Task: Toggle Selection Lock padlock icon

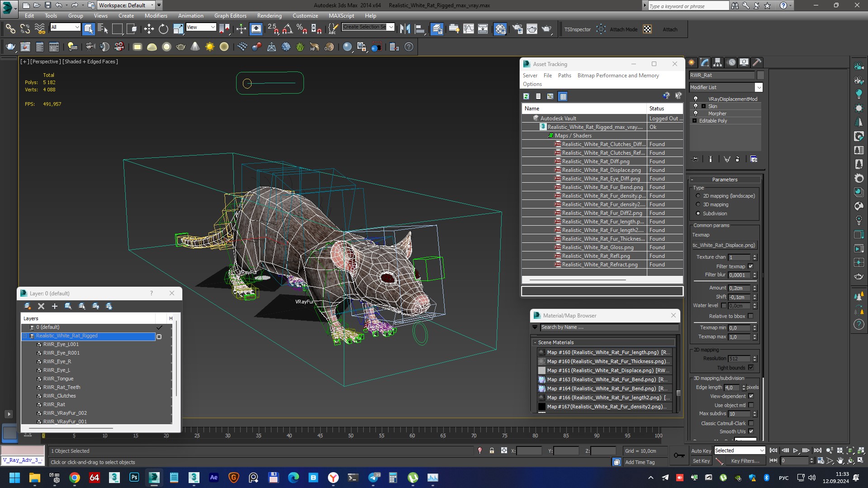Action: click(492, 451)
